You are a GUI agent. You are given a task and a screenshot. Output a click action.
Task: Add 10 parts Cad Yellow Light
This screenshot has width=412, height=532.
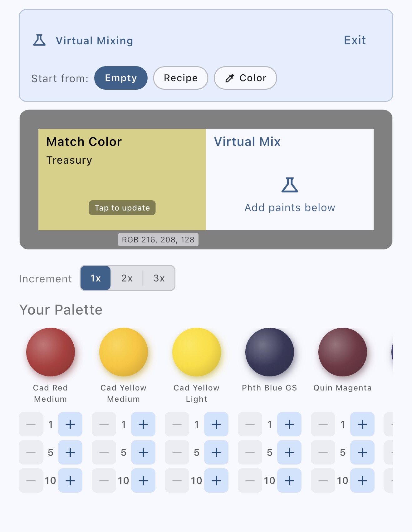(x=216, y=480)
